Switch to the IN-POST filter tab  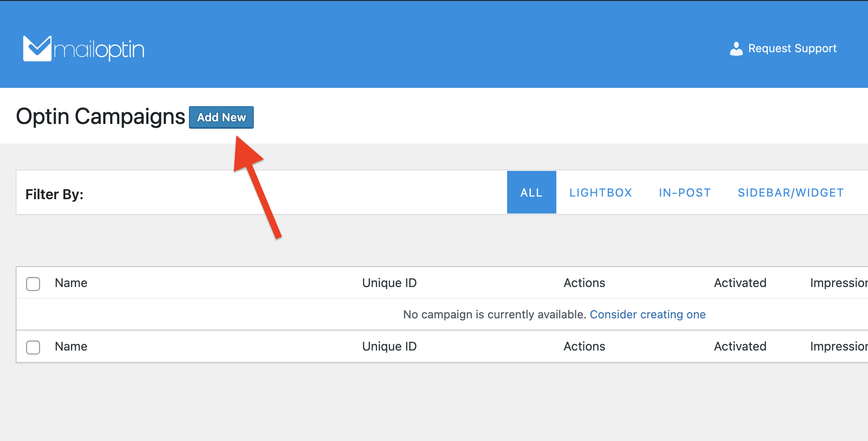tap(685, 193)
